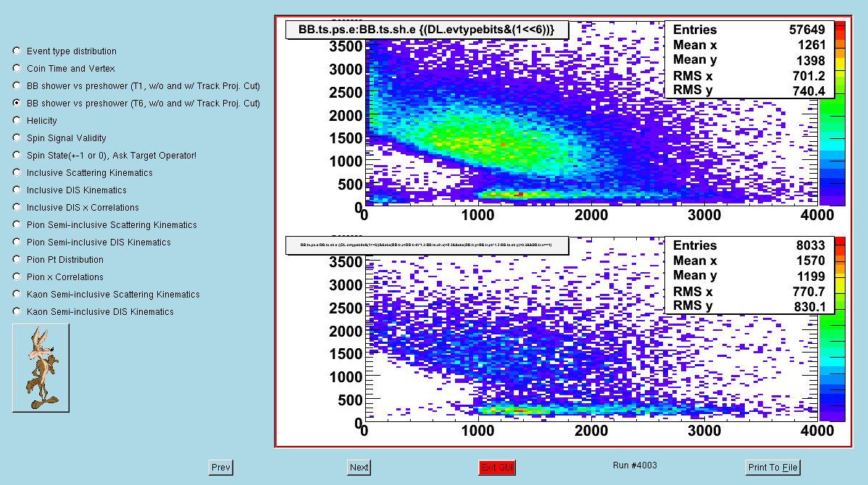Viewport: 868px width, 485px height.
Task: Click the bottom histogram small title box
Action: (427, 245)
